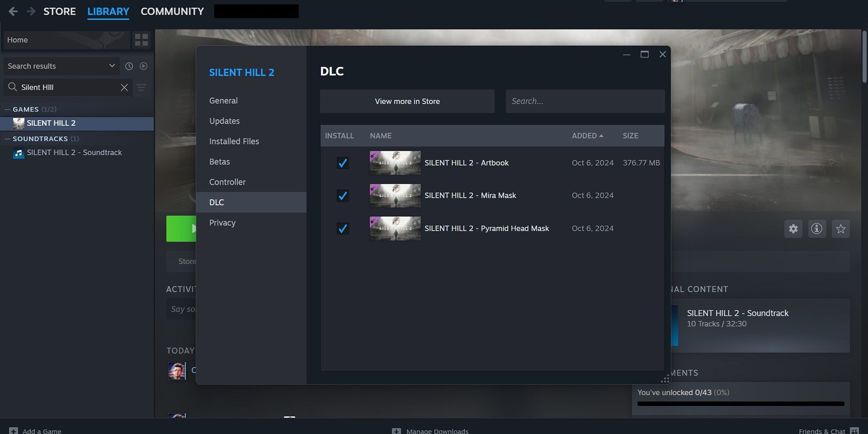
Task: Click the DLC settings gear icon
Action: point(793,228)
